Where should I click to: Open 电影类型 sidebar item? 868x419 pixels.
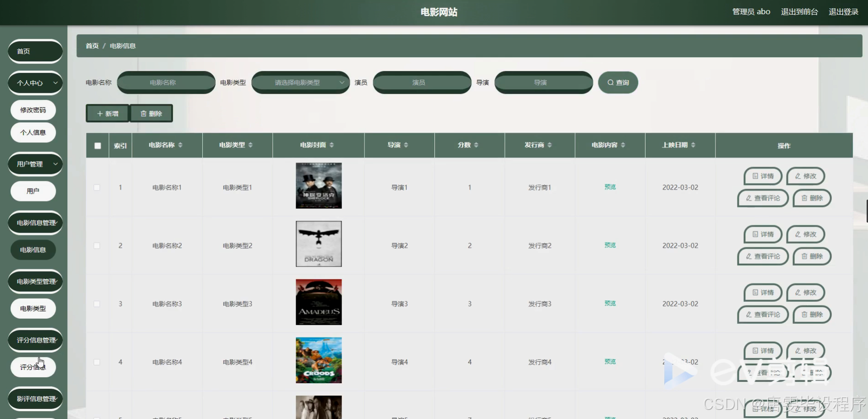tap(33, 308)
